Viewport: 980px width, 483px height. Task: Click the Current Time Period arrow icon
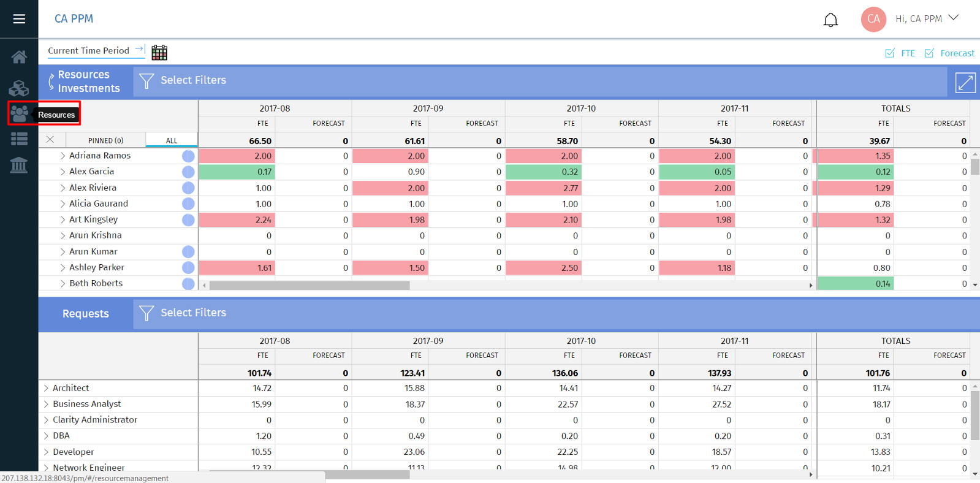click(x=140, y=49)
